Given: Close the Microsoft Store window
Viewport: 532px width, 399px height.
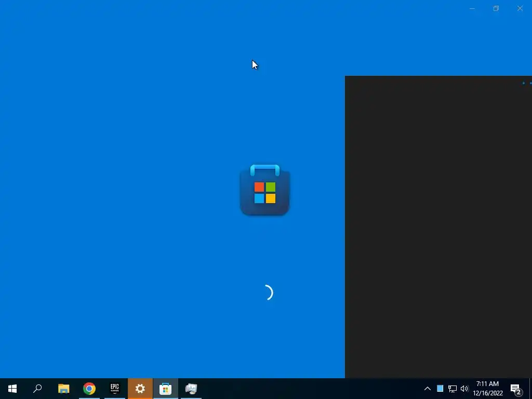Looking at the screenshot, I should click(520, 8).
